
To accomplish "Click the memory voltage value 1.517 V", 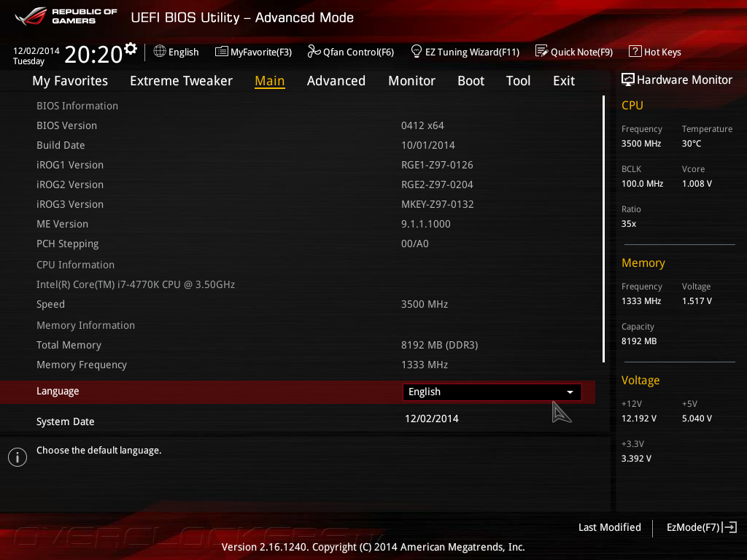I will pos(697,301).
